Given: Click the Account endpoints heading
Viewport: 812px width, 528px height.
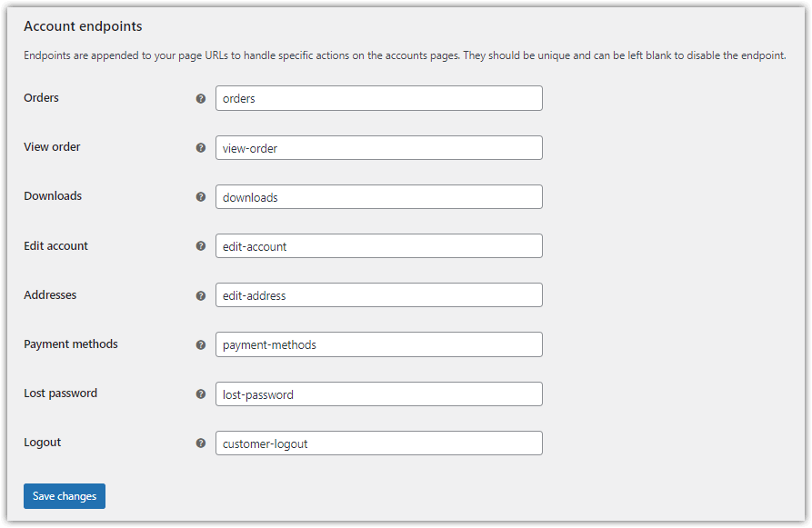Looking at the screenshot, I should point(83,26).
